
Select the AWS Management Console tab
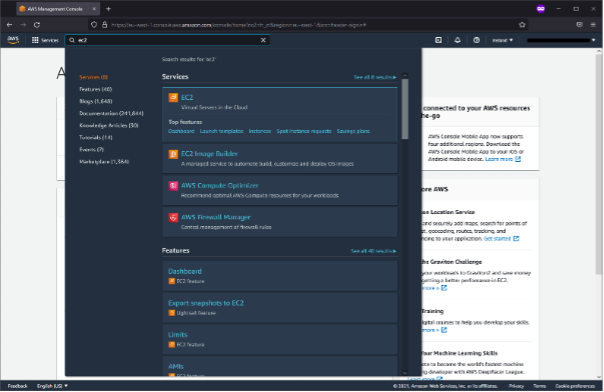click(x=58, y=9)
